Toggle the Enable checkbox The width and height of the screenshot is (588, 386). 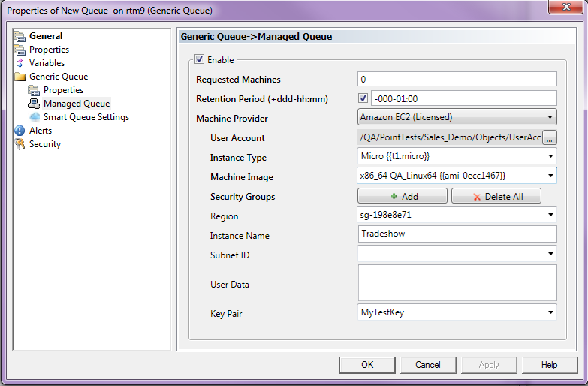click(x=199, y=59)
